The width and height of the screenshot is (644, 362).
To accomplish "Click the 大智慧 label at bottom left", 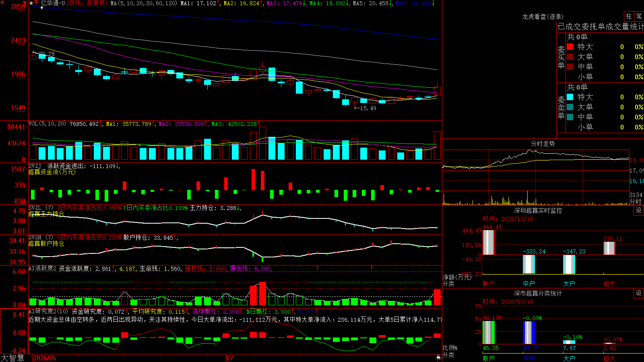I will click(x=12, y=358).
